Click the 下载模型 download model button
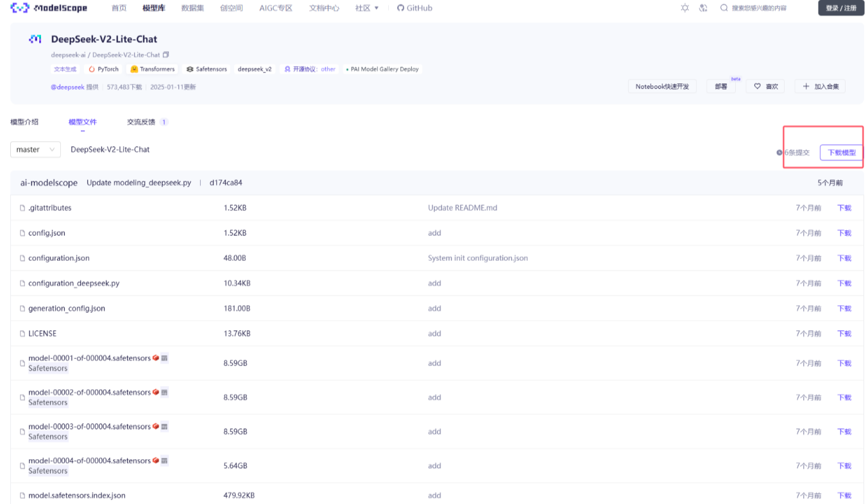 click(841, 153)
